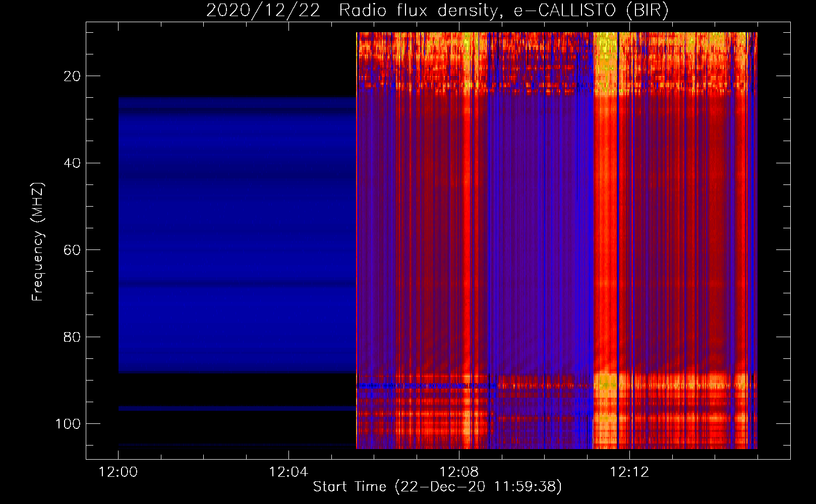The width and height of the screenshot is (816, 504).
Task: Select the 12:08 time tick label
Action: pos(459,472)
